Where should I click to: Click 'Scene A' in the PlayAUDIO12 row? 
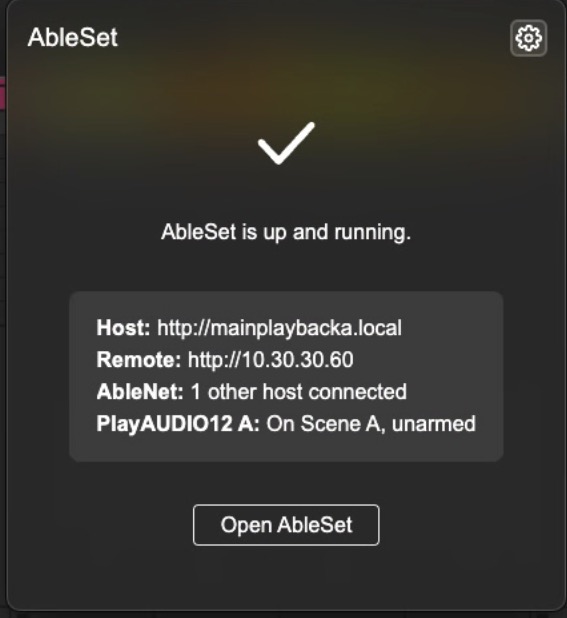click(343, 424)
